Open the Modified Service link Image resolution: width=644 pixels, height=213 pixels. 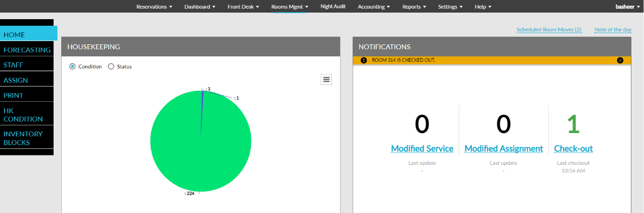click(x=422, y=148)
